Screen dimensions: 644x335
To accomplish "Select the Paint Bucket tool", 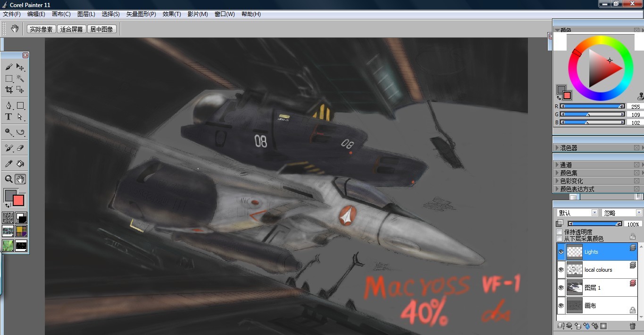I will tap(20, 163).
